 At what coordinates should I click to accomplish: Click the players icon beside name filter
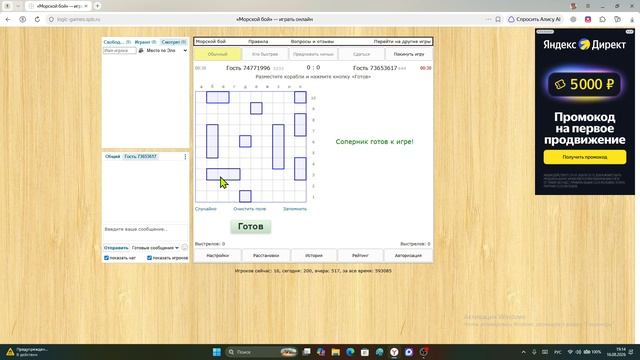pyautogui.click(x=141, y=50)
